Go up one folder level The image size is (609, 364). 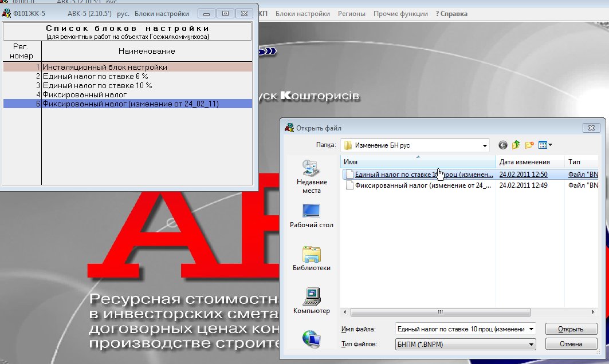(x=516, y=145)
